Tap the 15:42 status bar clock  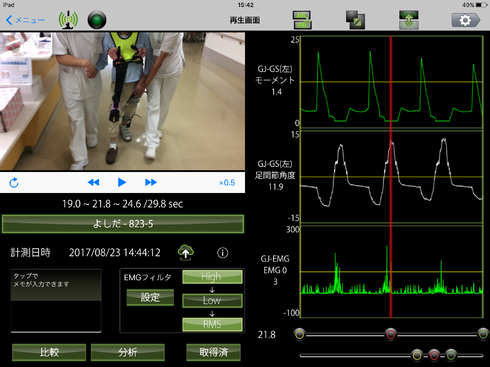(x=246, y=5)
